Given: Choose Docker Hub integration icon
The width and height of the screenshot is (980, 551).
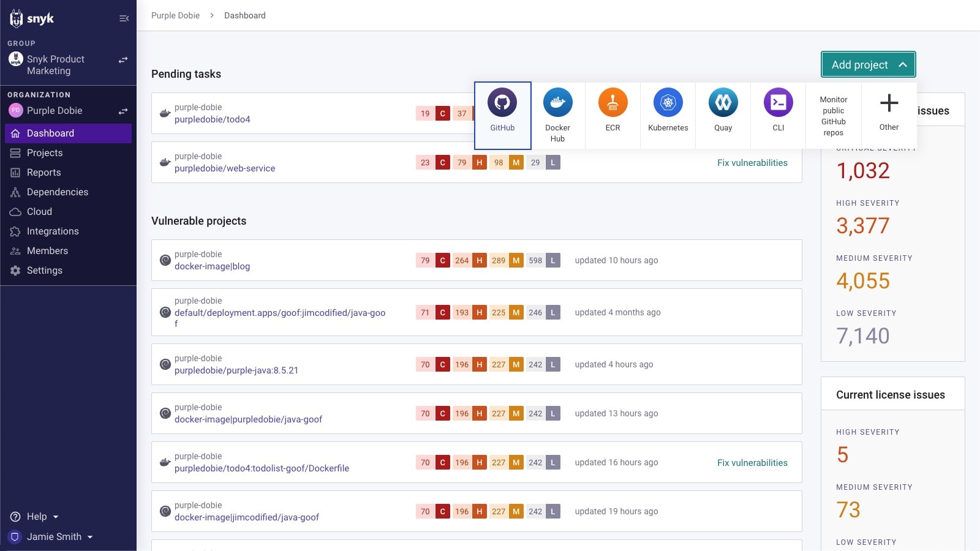Looking at the screenshot, I should (x=557, y=103).
